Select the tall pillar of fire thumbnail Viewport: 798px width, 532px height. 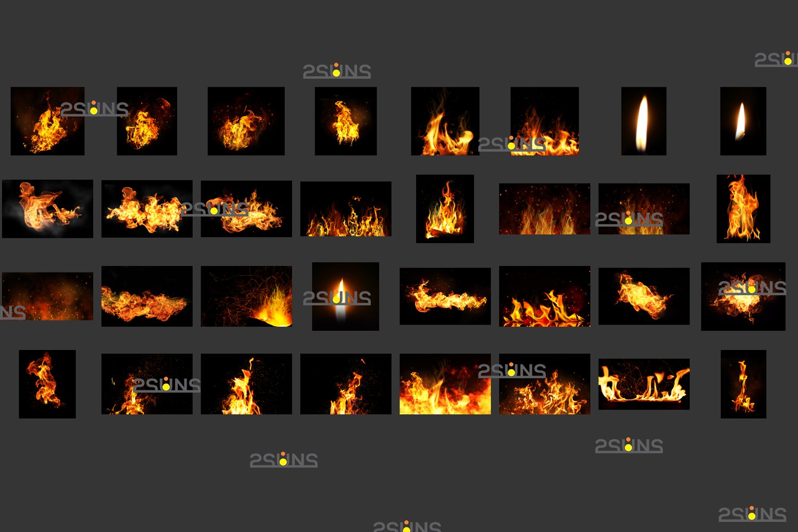743,209
